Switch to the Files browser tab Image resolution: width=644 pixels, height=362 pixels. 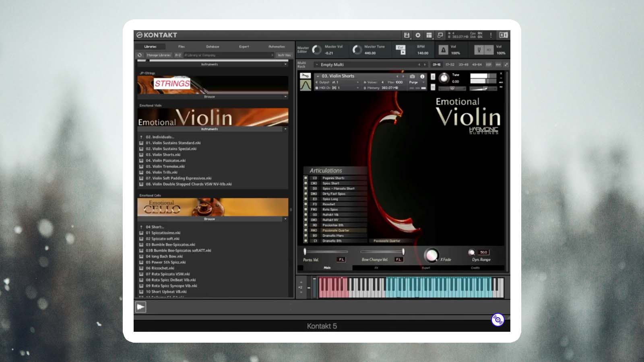coord(182,47)
